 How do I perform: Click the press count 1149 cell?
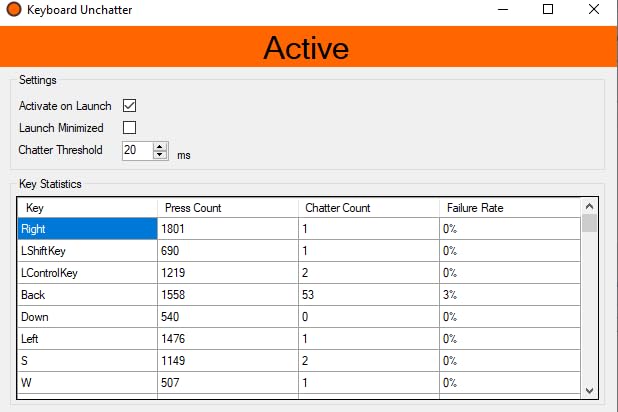(x=228, y=361)
